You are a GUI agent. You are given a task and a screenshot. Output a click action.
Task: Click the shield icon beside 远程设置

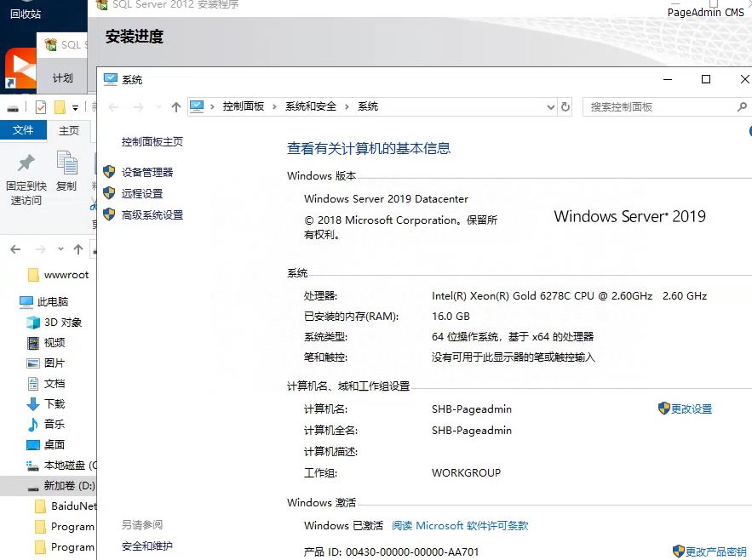tap(109, 192)
